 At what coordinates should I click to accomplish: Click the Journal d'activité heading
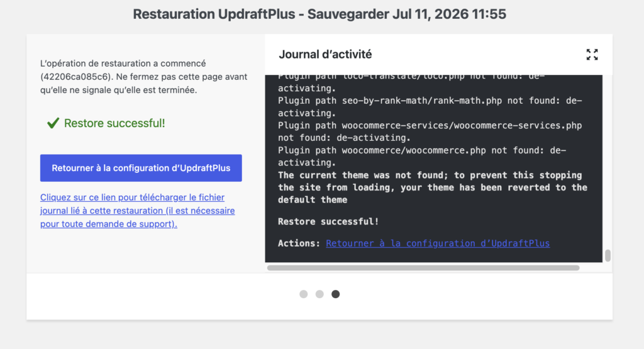pyautogui.click(x=325, y=54)
